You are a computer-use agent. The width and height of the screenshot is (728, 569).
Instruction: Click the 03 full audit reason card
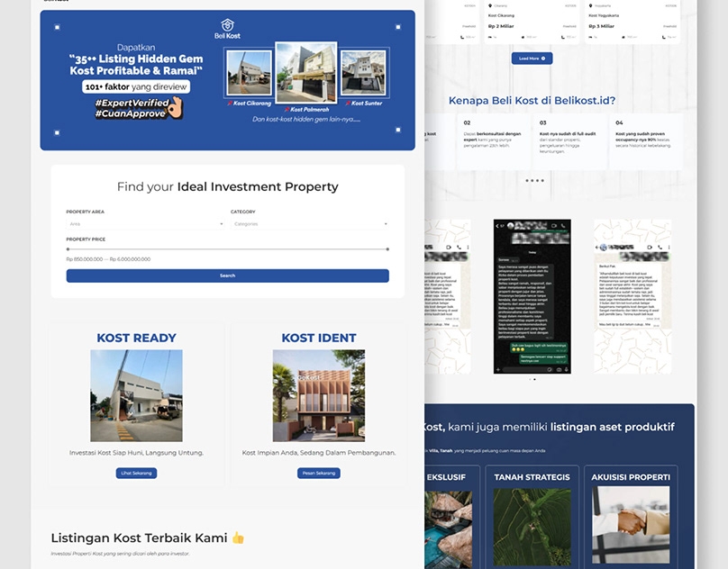tap(570, 141)
